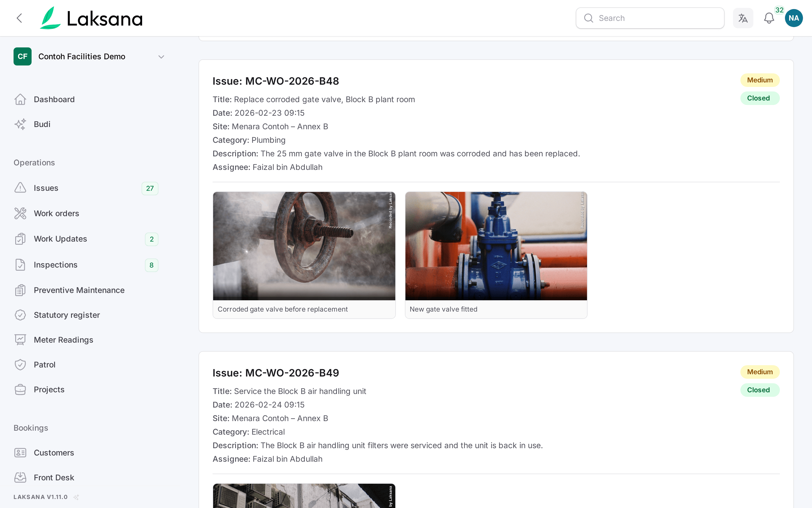This screenshot has height=508, width=812.
Task: Click the Inspections document icon
Action: pyautogui.click(x=20, y=265)
